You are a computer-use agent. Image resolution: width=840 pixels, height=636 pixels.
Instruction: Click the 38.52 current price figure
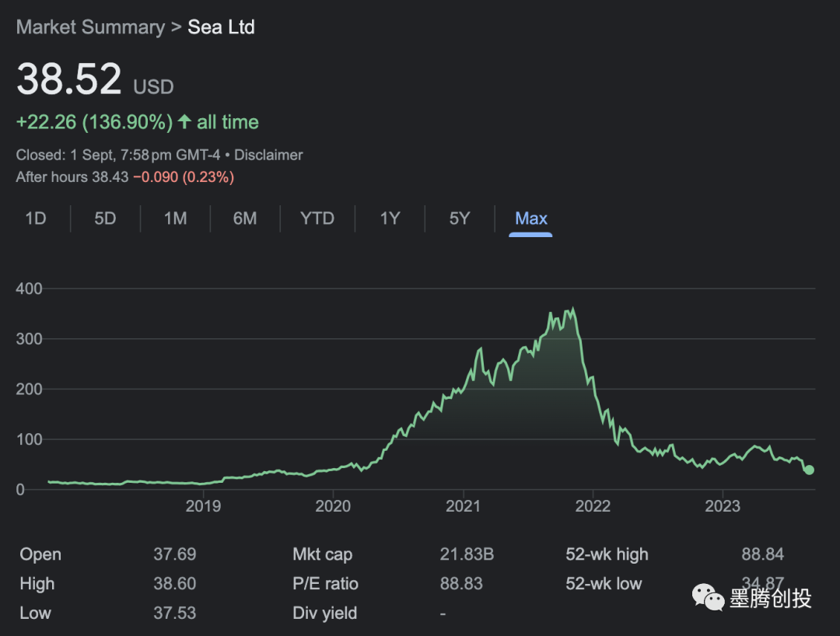click(69, 79)
